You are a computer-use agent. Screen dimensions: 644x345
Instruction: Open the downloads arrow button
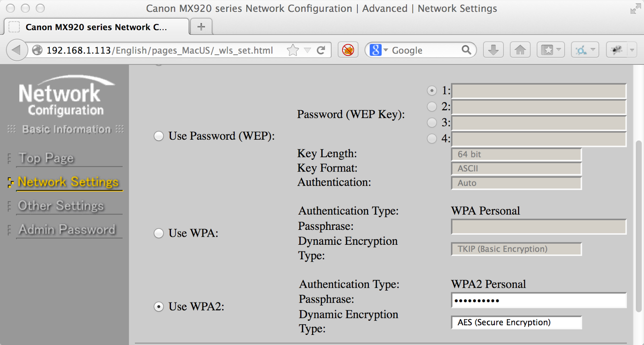493,50
